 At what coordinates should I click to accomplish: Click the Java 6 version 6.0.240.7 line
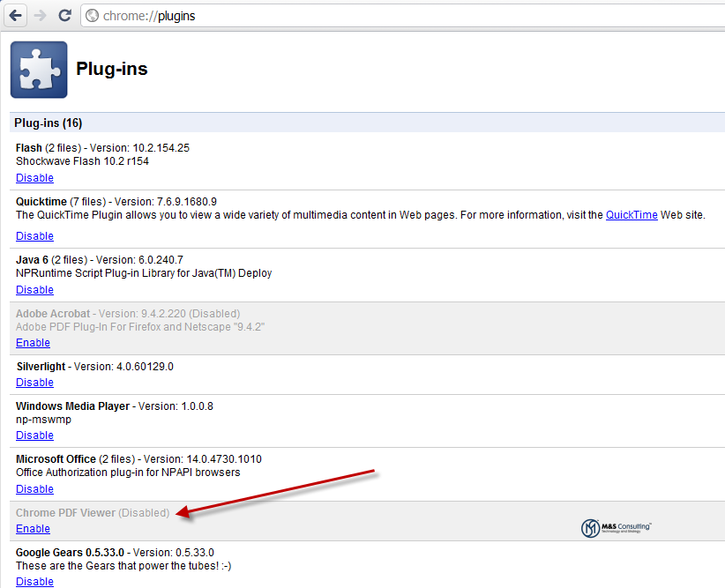(100, 260)
